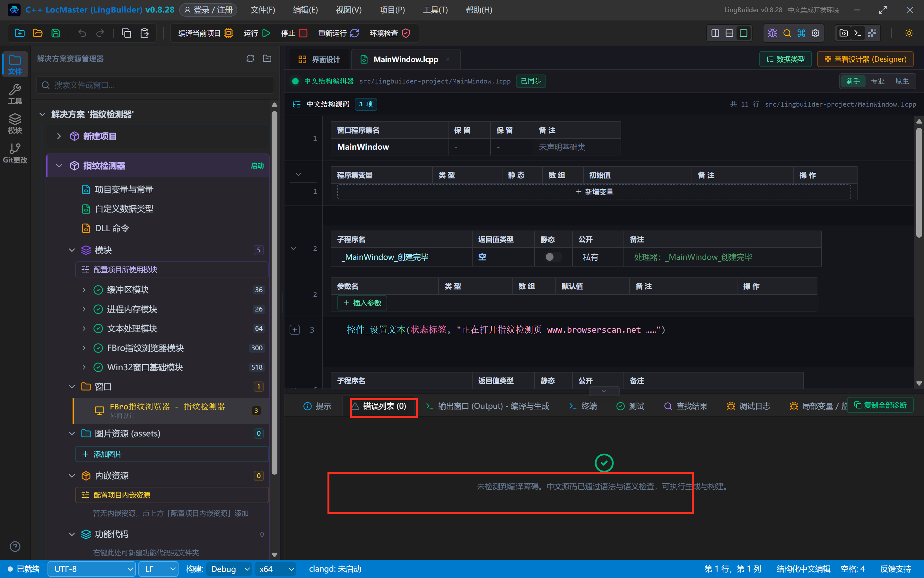Click the AI sparkle icon in top toolbar
The height and width of the screenshot is (578, 924).
tap(872, 33)
